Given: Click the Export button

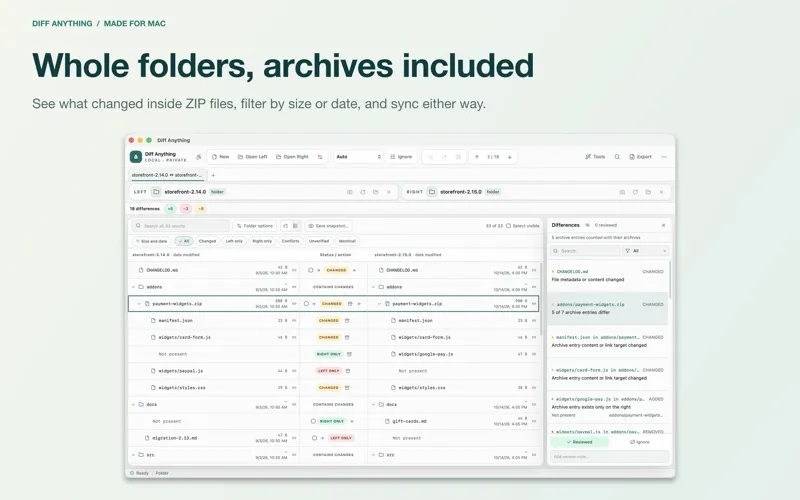Looking at the screenshot, I should (x=640, y=157).
